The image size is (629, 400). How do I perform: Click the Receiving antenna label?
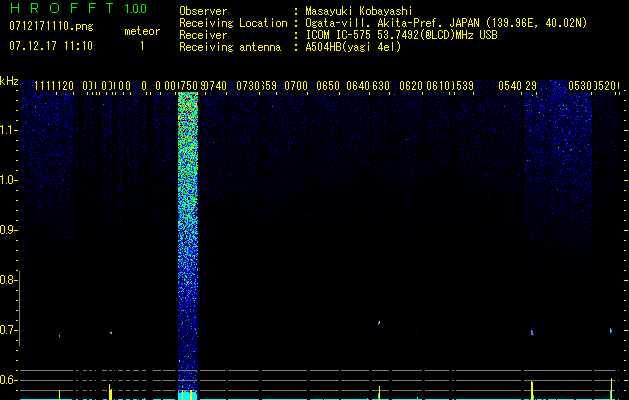click(230, 47)
